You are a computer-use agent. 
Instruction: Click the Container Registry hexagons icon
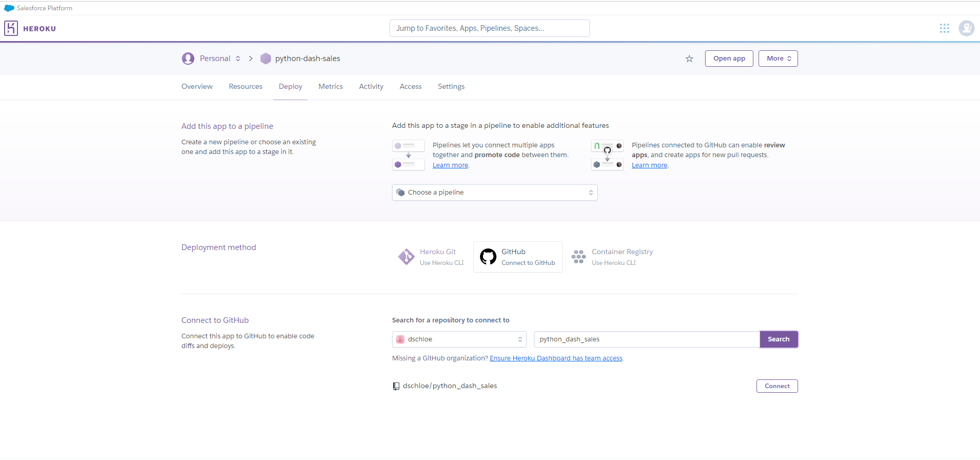click(x=579, y=257)
